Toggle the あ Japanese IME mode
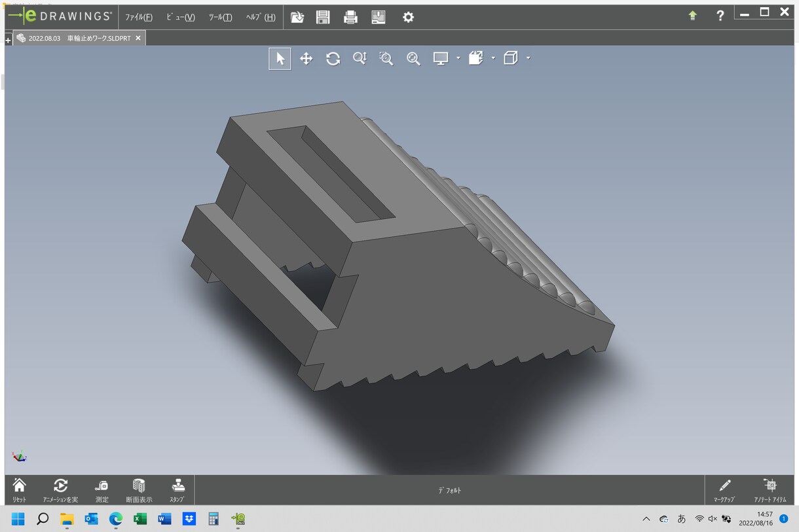Image resolution: width=799 pixels, height=532 pixels. pyautogui.click(x=682, y=519)
